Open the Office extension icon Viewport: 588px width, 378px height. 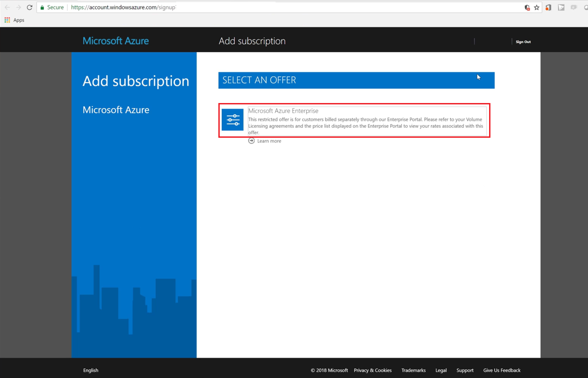coord(548,7)
